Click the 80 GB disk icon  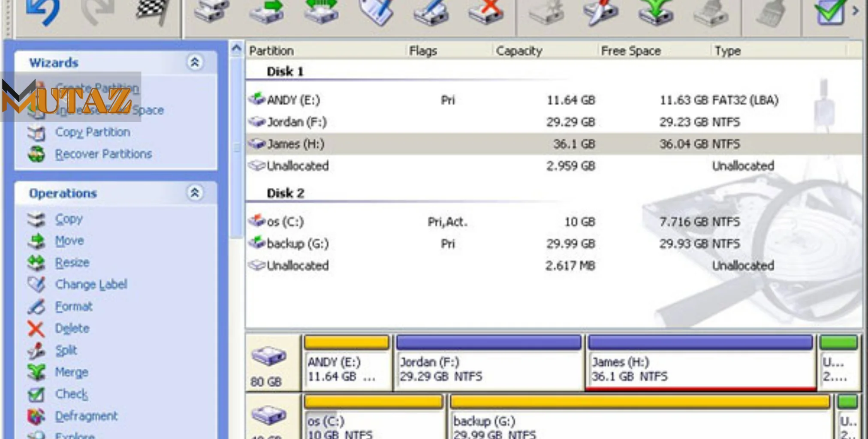click(x=268, y=356)
